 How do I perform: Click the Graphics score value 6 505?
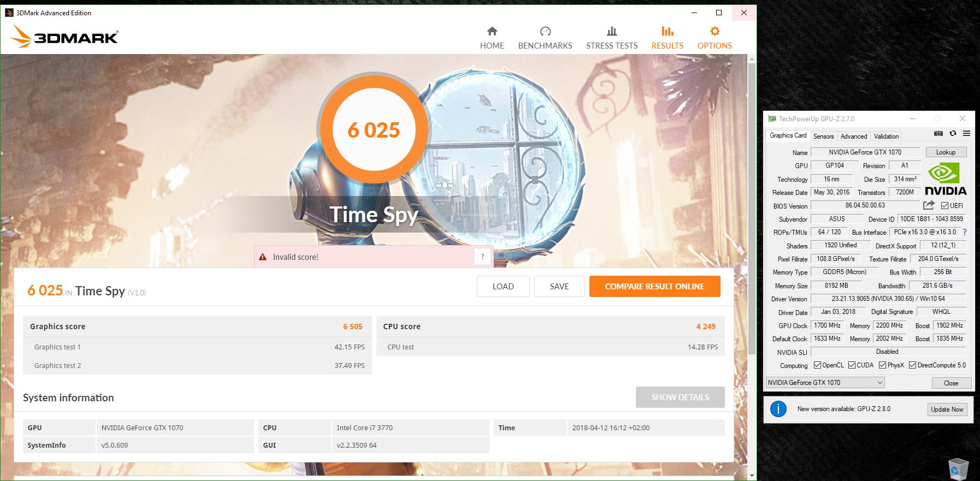(352, 326)
